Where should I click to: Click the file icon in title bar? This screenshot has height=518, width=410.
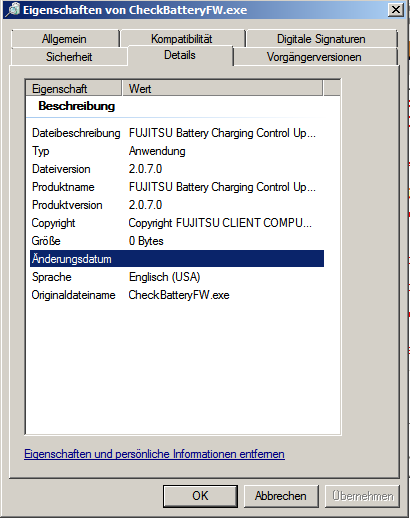(x=13, y=9)
